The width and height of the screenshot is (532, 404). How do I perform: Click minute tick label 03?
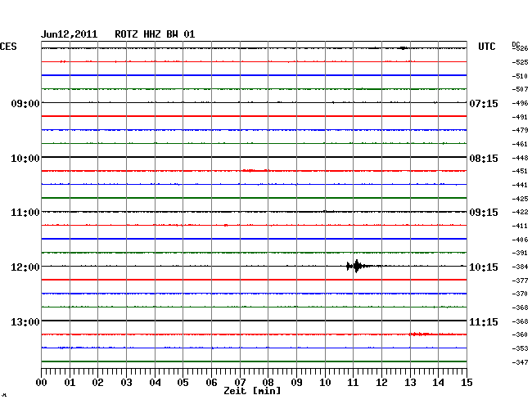[127, 382]
